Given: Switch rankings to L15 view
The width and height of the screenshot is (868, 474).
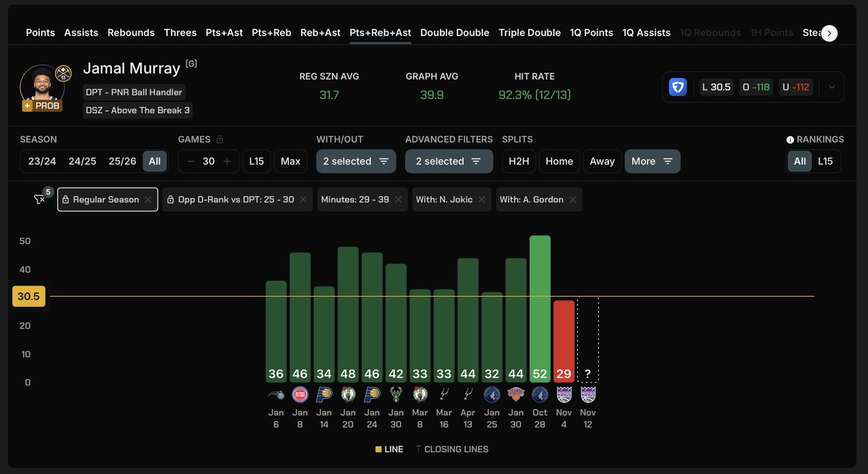Looking at the screenshot, I should (x=824, y=161).
